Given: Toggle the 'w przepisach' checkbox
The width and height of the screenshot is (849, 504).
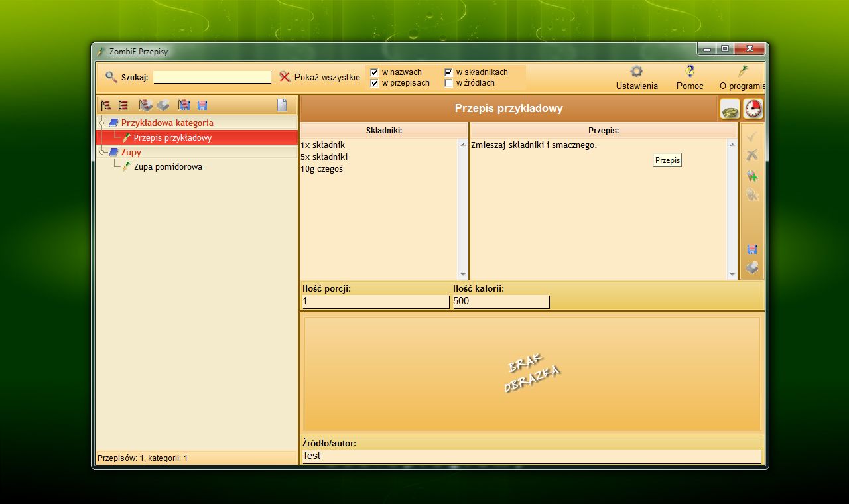Looking at the screenshot, I should point(374,83).
